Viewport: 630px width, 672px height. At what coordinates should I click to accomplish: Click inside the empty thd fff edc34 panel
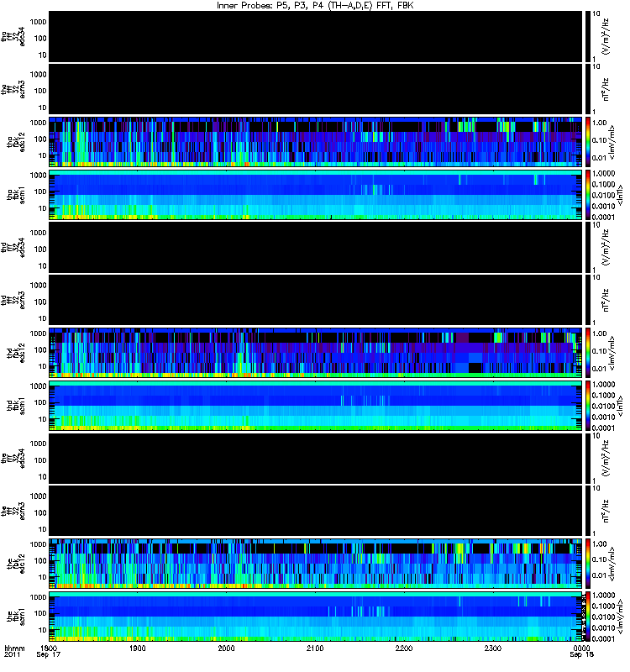(316, 247)
